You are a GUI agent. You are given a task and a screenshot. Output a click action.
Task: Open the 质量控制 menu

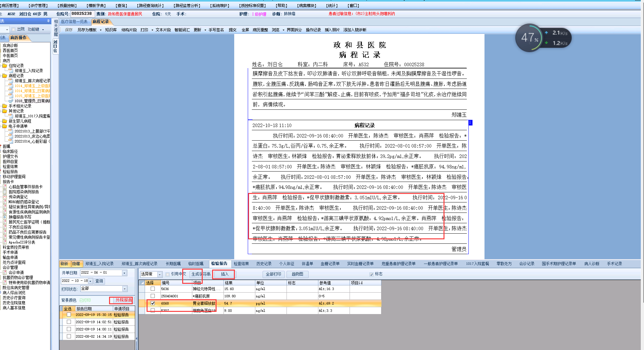pos(68,5)
